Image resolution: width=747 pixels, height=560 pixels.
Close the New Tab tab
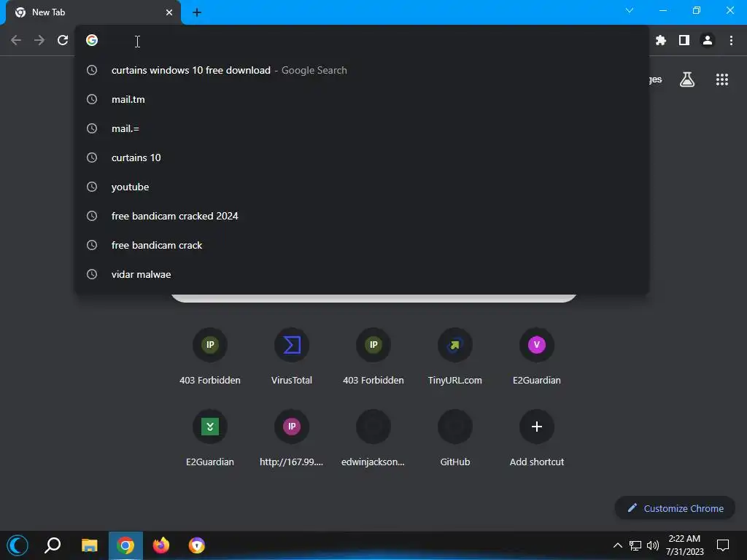click(x=169, y=12)
